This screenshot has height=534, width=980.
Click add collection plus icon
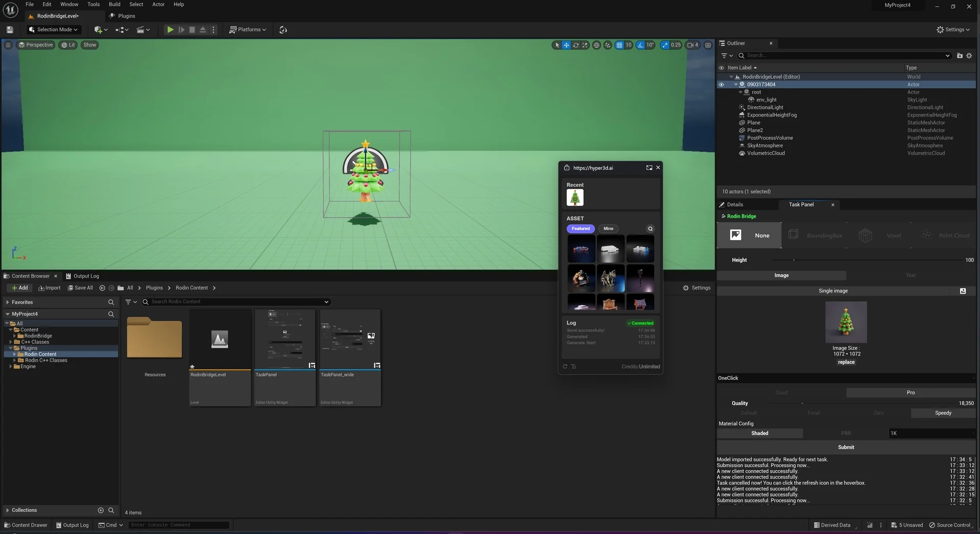click(101, 510)
